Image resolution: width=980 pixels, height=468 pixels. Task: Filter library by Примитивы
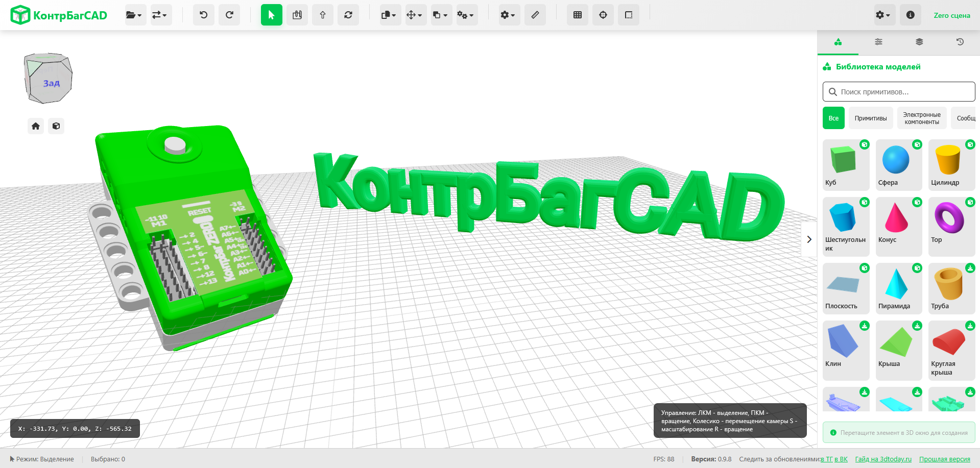coord(870,118)
